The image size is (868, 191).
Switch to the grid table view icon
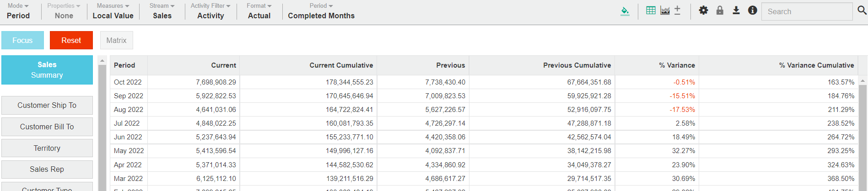(x=651, y=11)
